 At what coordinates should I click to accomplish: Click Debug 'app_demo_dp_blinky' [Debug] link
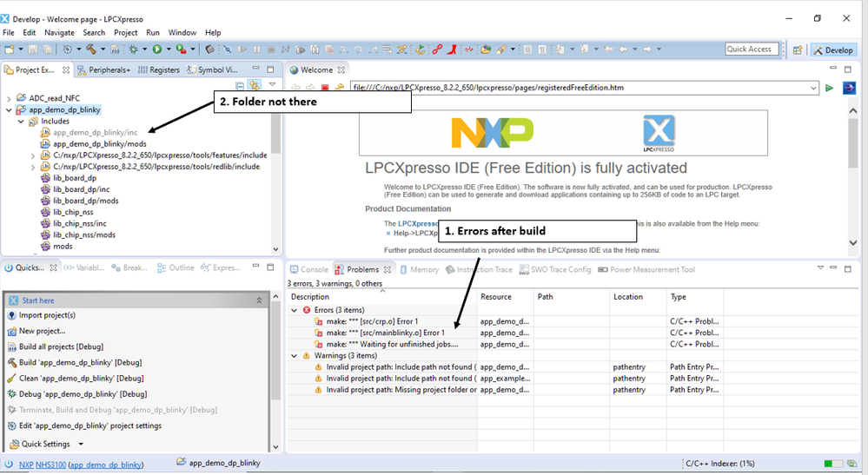tap(83, 394)
